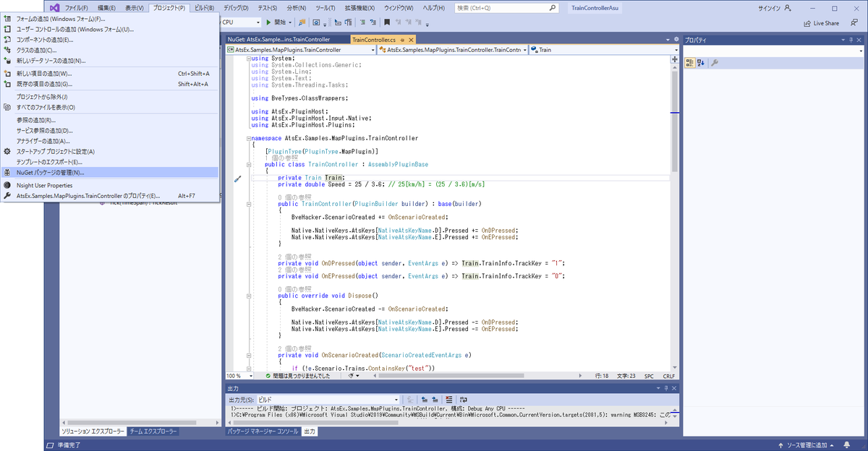Switch to the 出力 bottom tab
868x451 pixels.
(309, 431)
